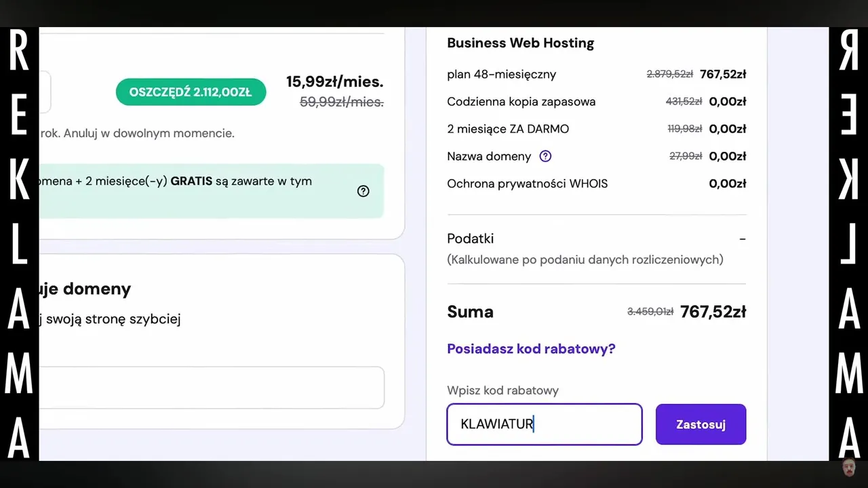This screenshot has width=868, height=488.
Task: Open the partially visible plan period selector box
Action: coord(45,92)
